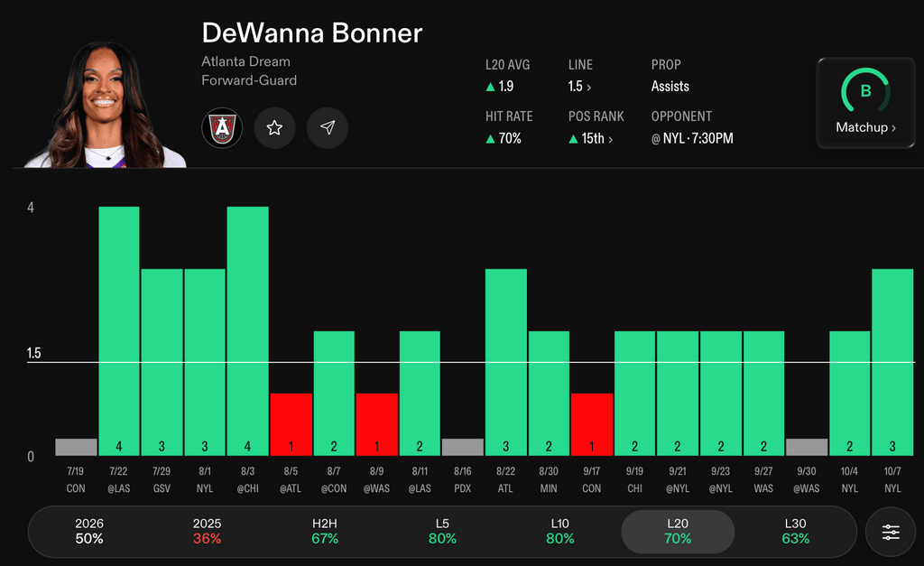Click the 1.5 line label on chart
924x566 pixels.
[33, 353]
